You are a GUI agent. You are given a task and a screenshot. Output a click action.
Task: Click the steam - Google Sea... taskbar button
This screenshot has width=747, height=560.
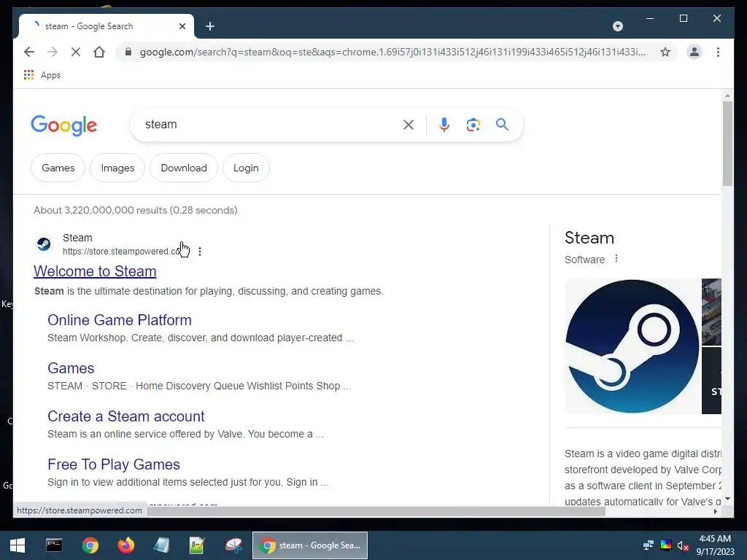coord(310,545)
